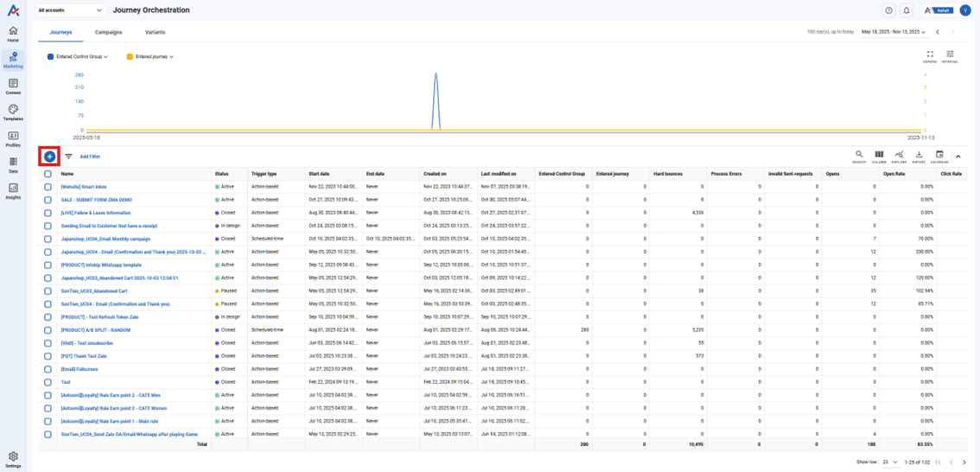Select the header select-all checkbox
The width and height of the screenshot is (980, 472).
click(48, 174)
